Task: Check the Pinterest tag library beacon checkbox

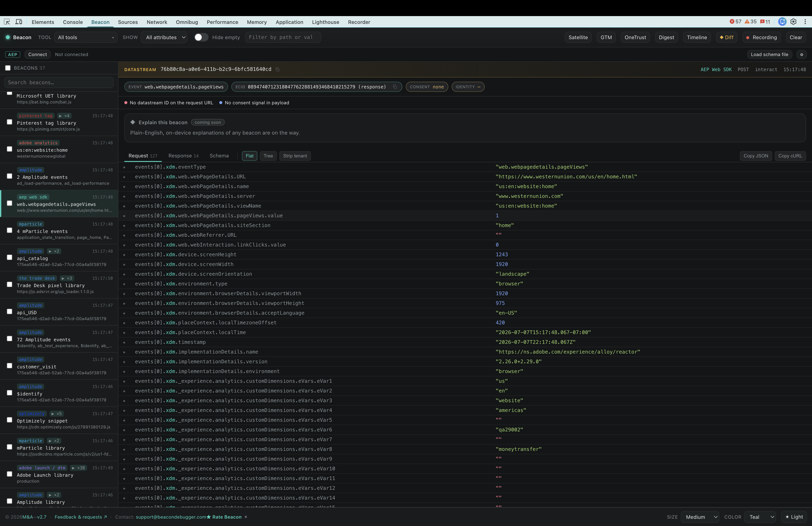Action: (x=10, y=122)
